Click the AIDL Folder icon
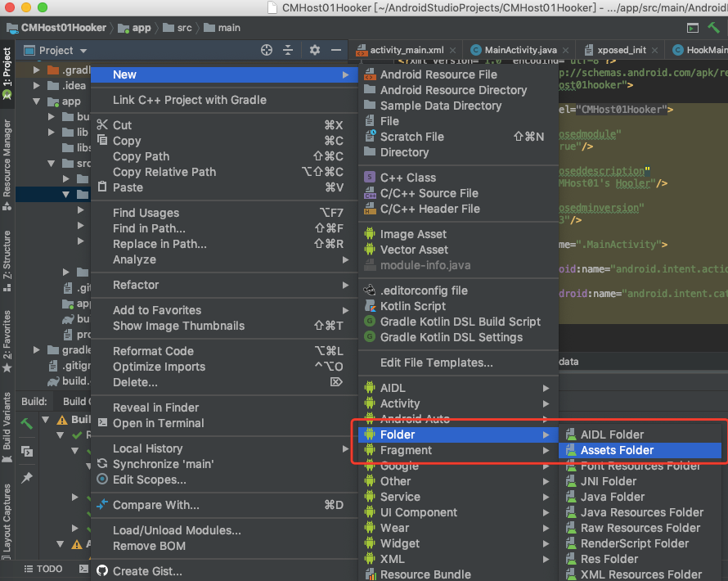The width and height of the screenshot is (728, 581). 571,435
